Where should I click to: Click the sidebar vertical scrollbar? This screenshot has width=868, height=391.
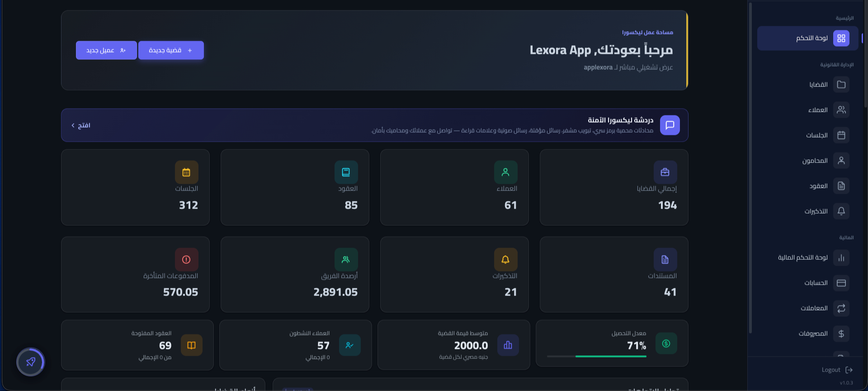[750, 167]
